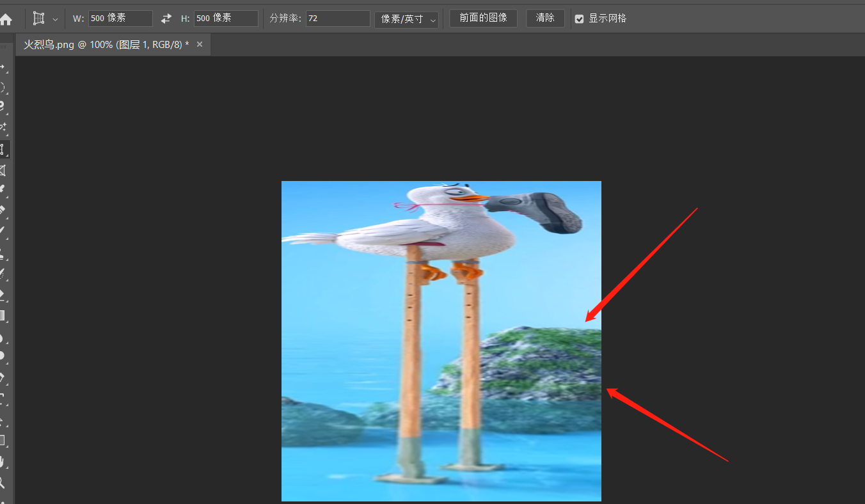Go to the Home screen icon
The height and width of the screenshot is (504, 865).
click(5, 19)
